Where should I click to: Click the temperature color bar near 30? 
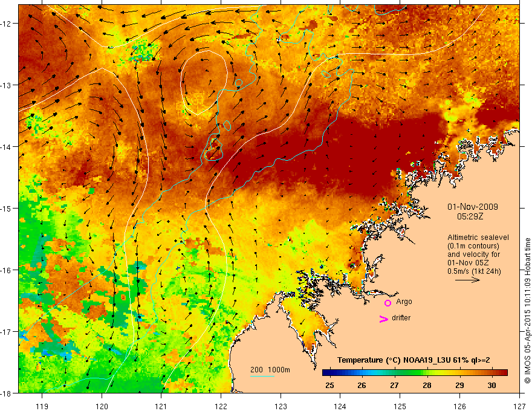tap(492, 373)
